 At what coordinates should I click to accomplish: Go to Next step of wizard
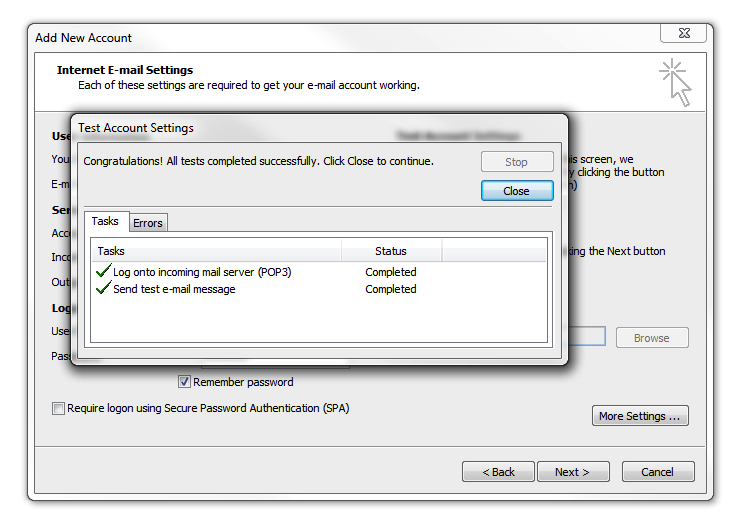[573, 471]
